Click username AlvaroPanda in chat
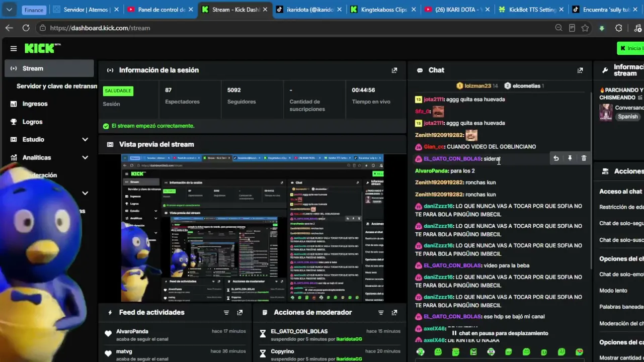This screenshot has width=644, height=362. click(431, 171)
